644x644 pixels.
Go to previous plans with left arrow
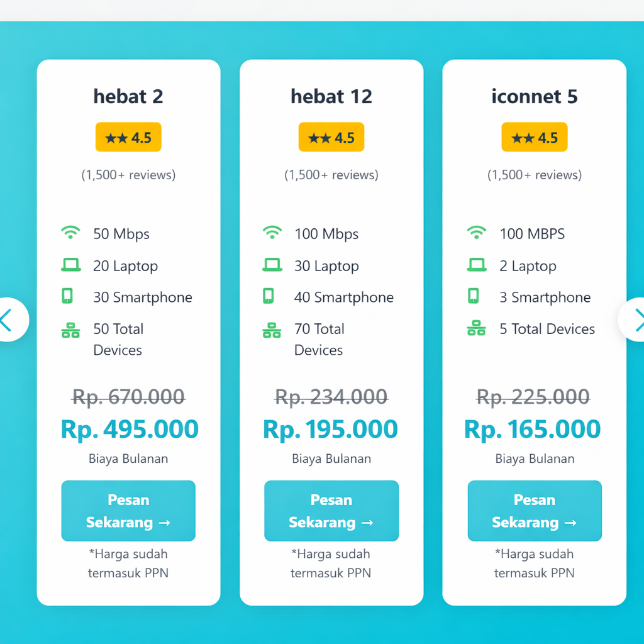11,319
